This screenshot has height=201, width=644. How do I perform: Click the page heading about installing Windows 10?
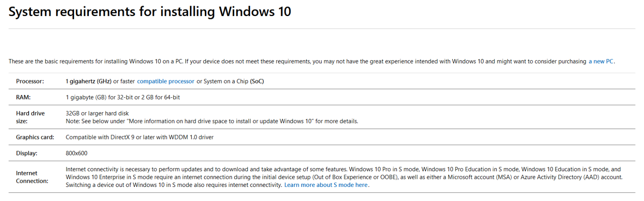(x=150, y=12)
